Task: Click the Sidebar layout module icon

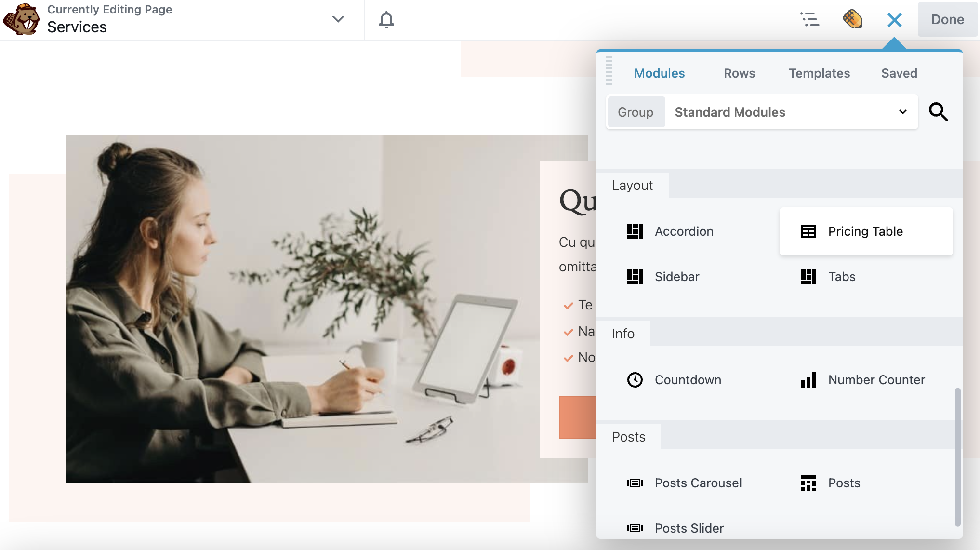Action: point(635,276)
